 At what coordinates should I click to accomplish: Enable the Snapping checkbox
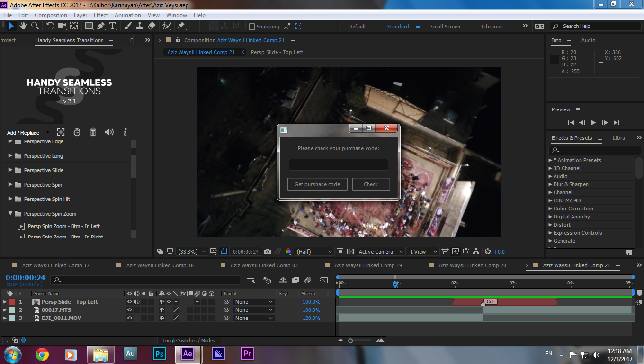pyautogui.click(x=252, y=27)
